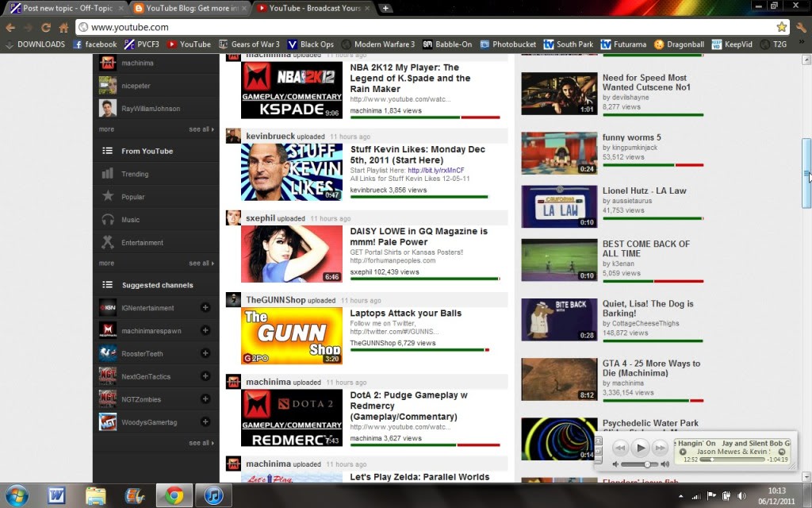Bookmark this page with the star icon
812x508 pixels.
click(781, 27)
